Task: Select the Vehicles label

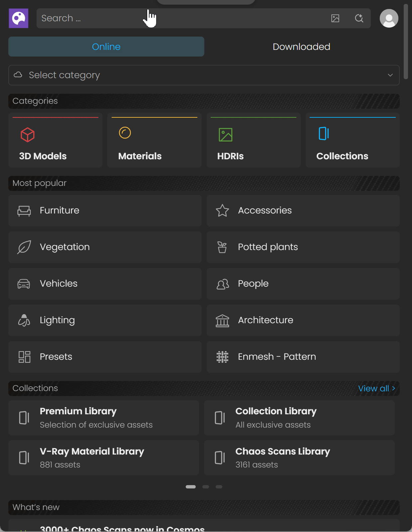Action: pyautogui.click(x=58, y=284)
